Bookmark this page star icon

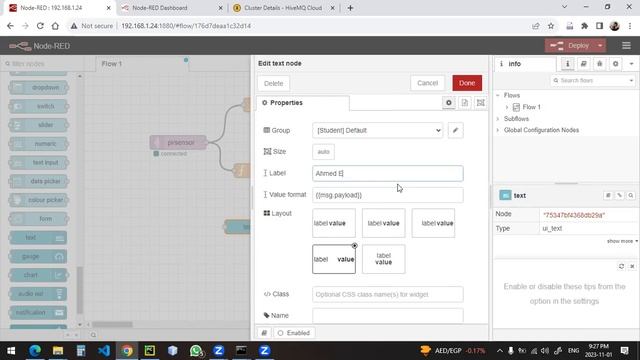click(x=551, y=26)
